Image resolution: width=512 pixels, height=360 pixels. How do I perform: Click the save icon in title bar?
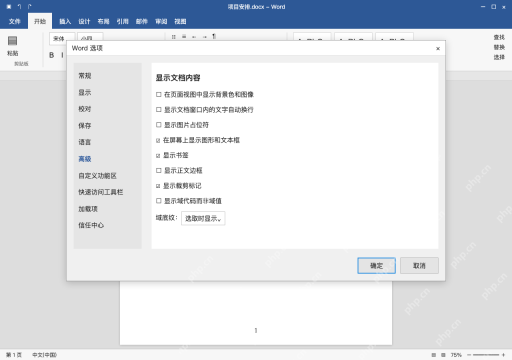click(9, 7)
